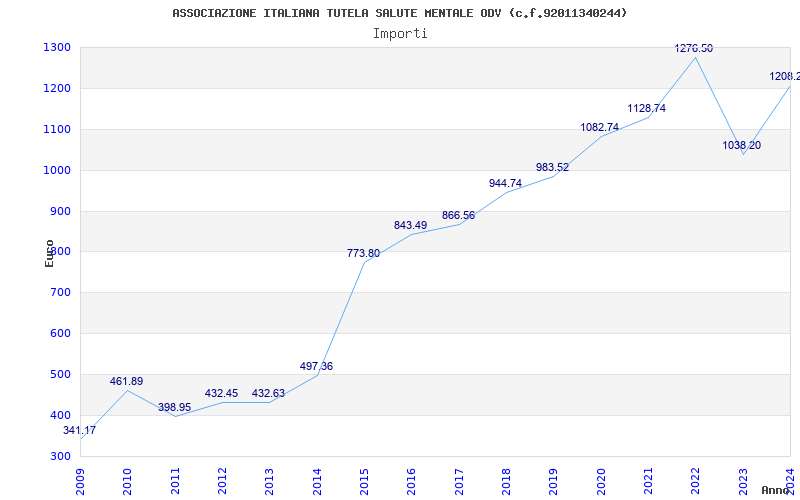800x500 pixels.
Task: Click the x-axis year label 2015
Action: (364, 481)
